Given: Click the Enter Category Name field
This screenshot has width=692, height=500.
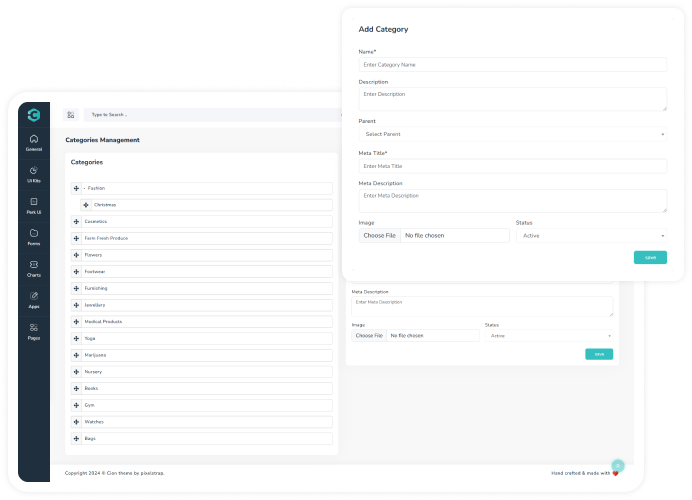Looking at the screenshot, I should click(x=512, y=65).
